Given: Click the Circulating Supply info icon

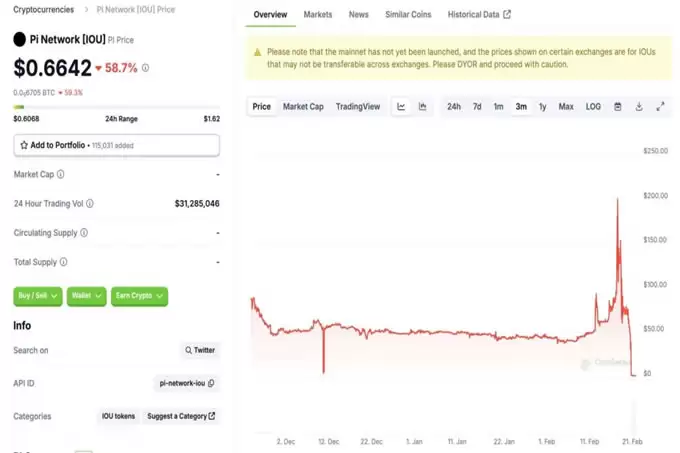Looking at the screenshot, I should click(83, 233).
